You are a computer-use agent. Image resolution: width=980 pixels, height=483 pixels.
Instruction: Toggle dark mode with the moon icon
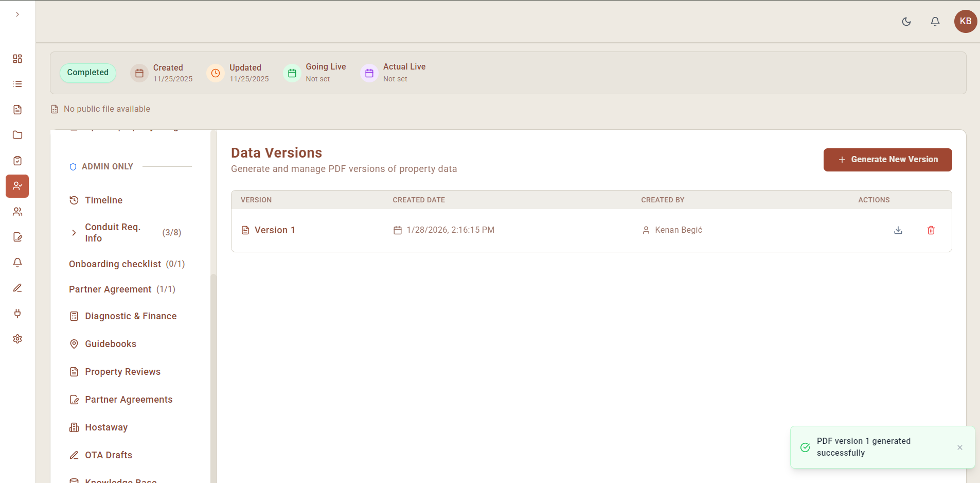(906, 22)
